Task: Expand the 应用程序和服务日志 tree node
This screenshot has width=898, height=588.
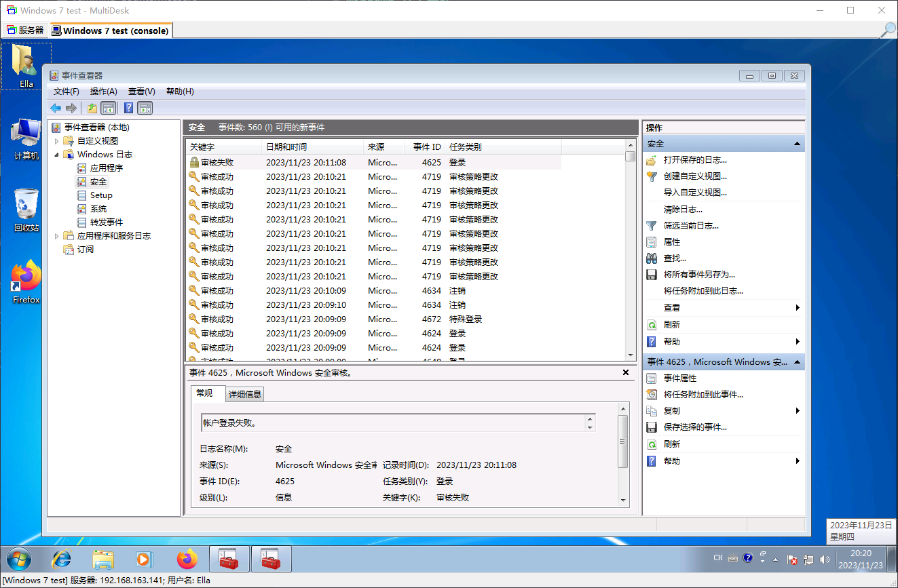Action: click(56, 236)
